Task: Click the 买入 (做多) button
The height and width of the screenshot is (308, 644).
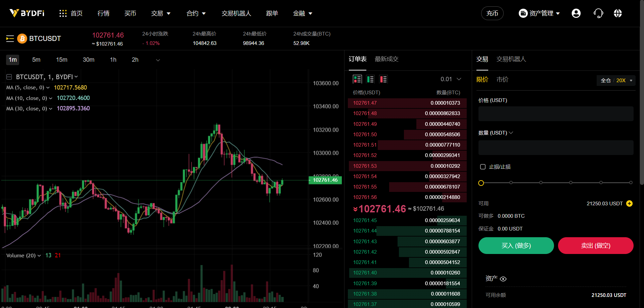Action: 516,246
